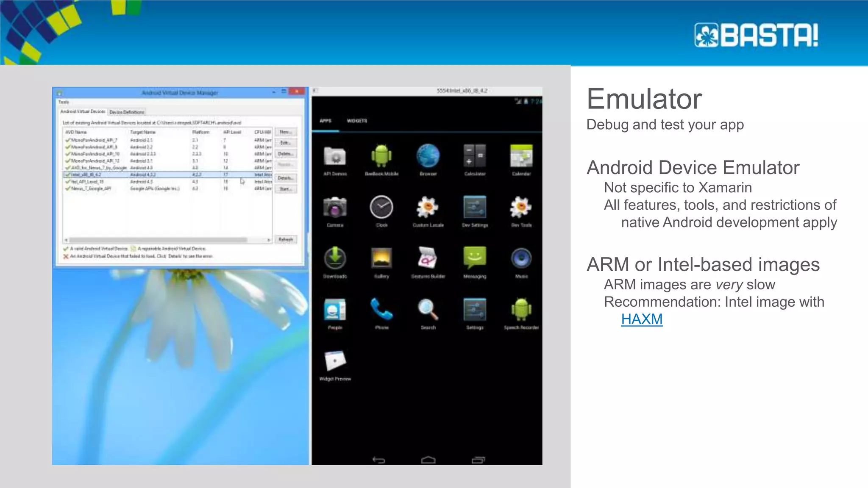868x488 pixels.
Task: Select the MonoForAndroid_API_7 device row
Action: 167,140
